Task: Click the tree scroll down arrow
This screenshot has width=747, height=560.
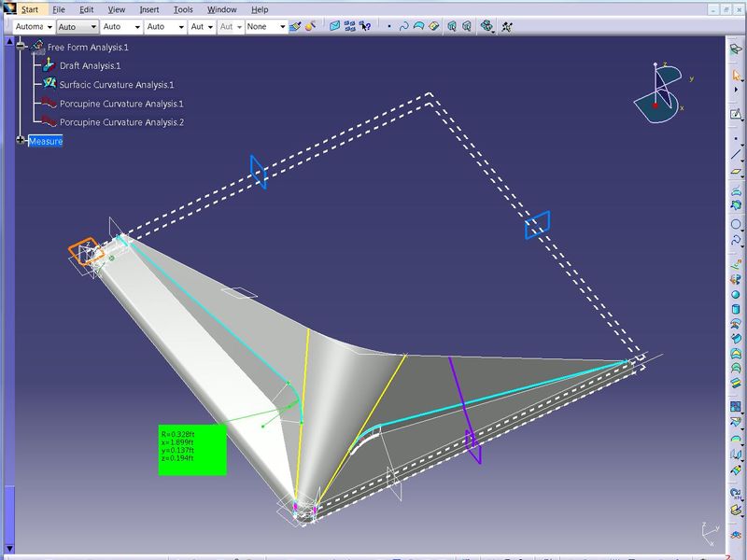Action: tap(9, 549)
